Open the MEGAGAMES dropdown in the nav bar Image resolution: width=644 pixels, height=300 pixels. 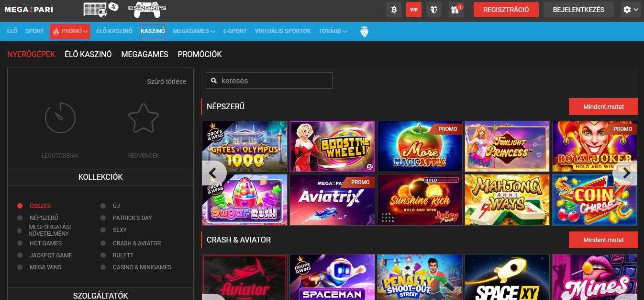pos(193,31)
